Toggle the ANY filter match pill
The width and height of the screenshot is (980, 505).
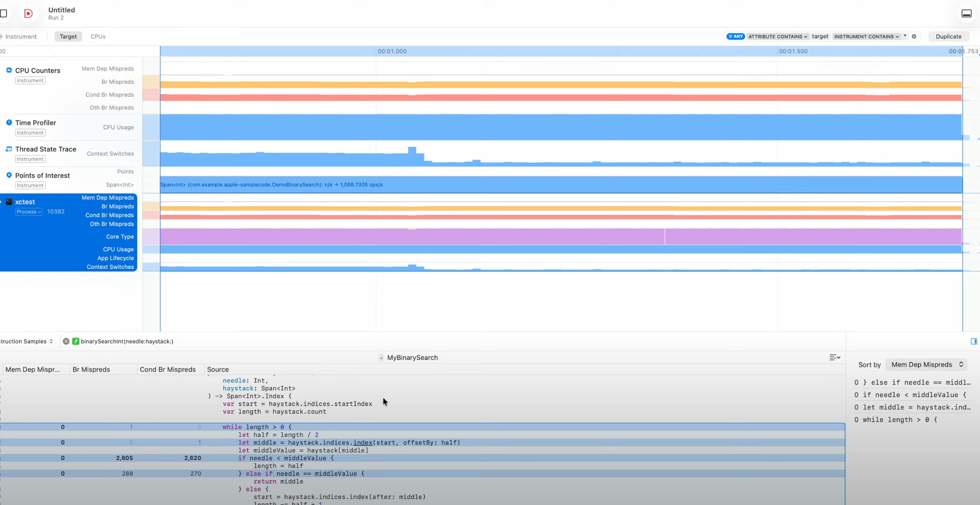pyautogui.click(x=735, y=36)
